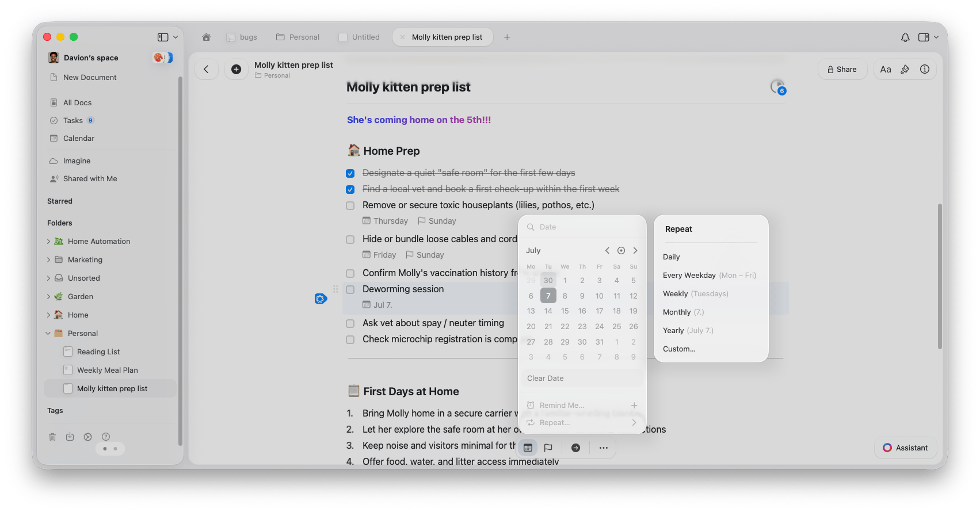Click the flag deadline icon in the block toolbar

(x=548, y=448)
